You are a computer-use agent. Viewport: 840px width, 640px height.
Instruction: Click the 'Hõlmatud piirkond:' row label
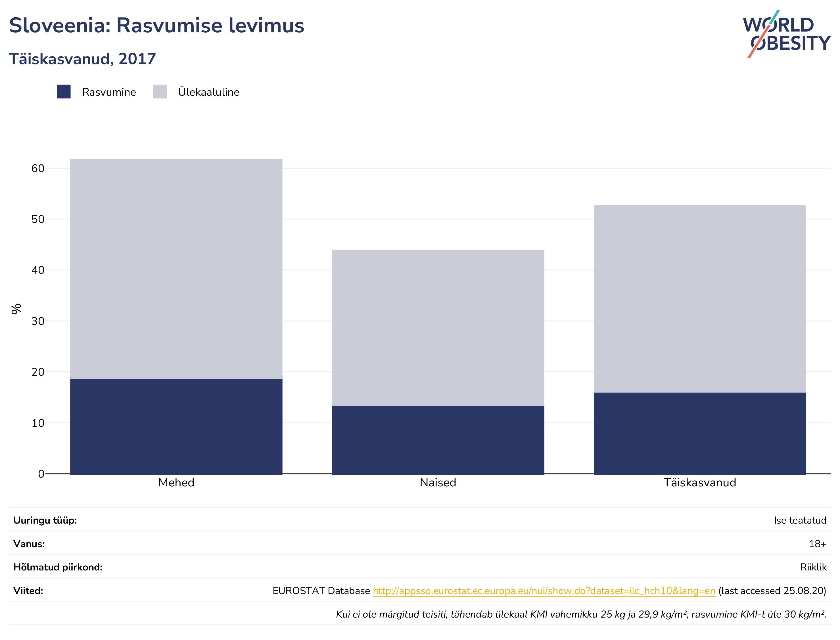coord(58,567)
